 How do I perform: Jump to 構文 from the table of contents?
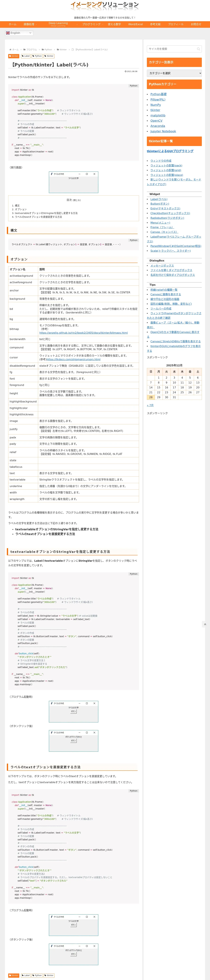[x=17, y=205]
